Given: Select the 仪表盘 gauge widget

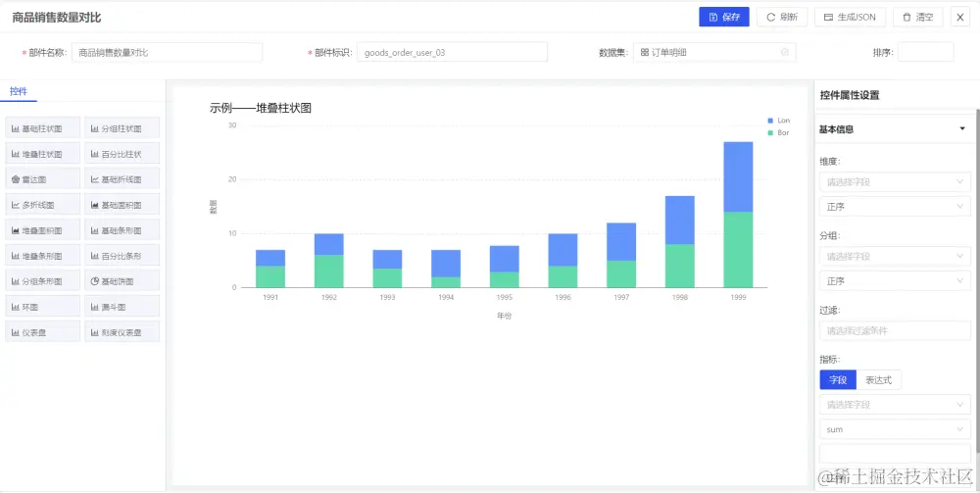Looking at the screenshot, I should (x=42, y=332).
